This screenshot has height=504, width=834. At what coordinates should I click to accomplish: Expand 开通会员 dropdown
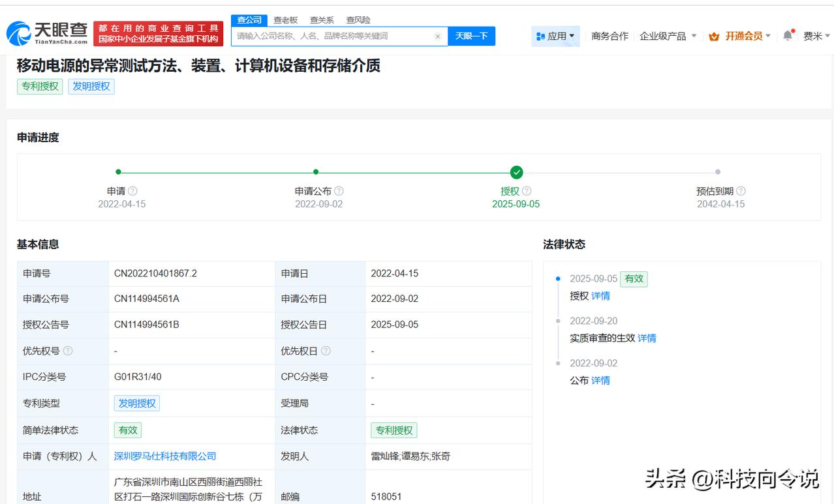[x=739, y=37]
